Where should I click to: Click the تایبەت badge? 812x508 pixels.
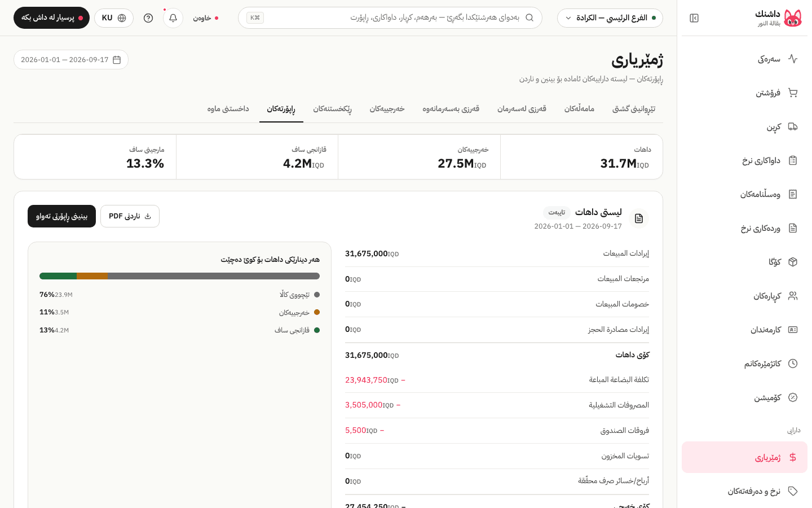557,212
